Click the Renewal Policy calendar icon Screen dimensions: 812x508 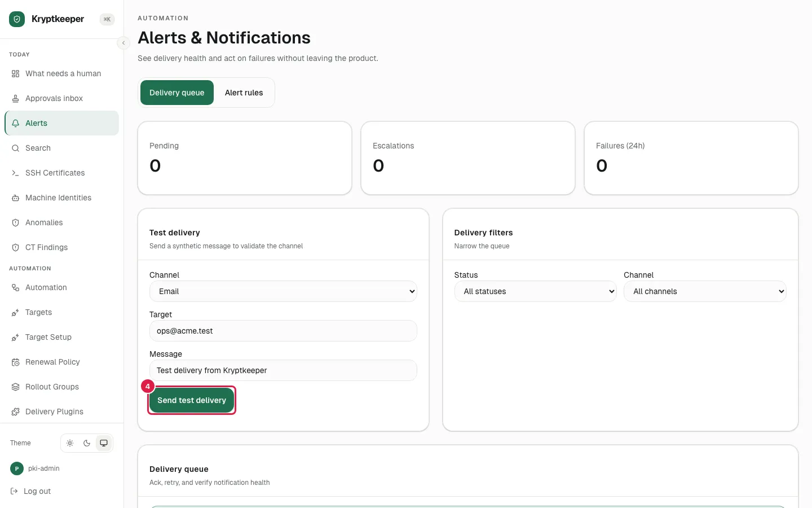click(x=16, y=362)
